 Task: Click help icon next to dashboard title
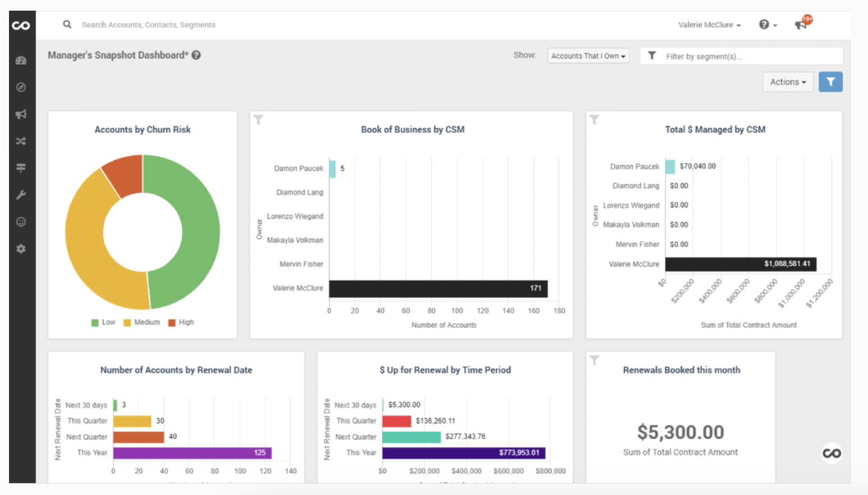196,55
